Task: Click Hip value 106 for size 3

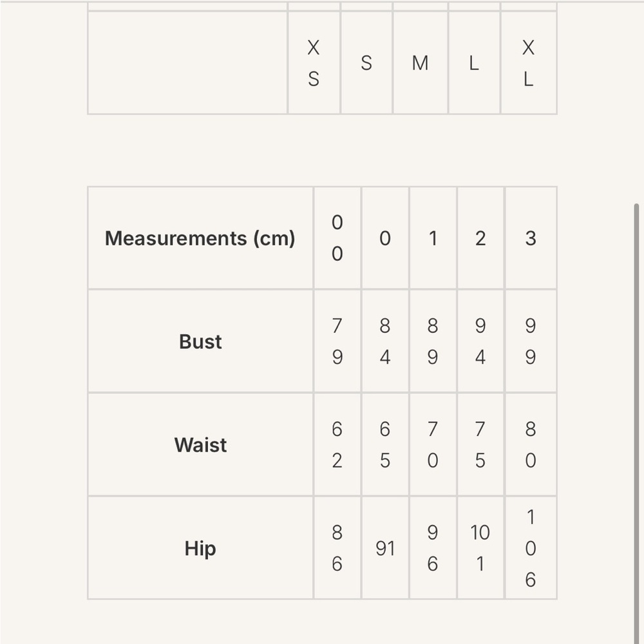Action: [531, 548]
